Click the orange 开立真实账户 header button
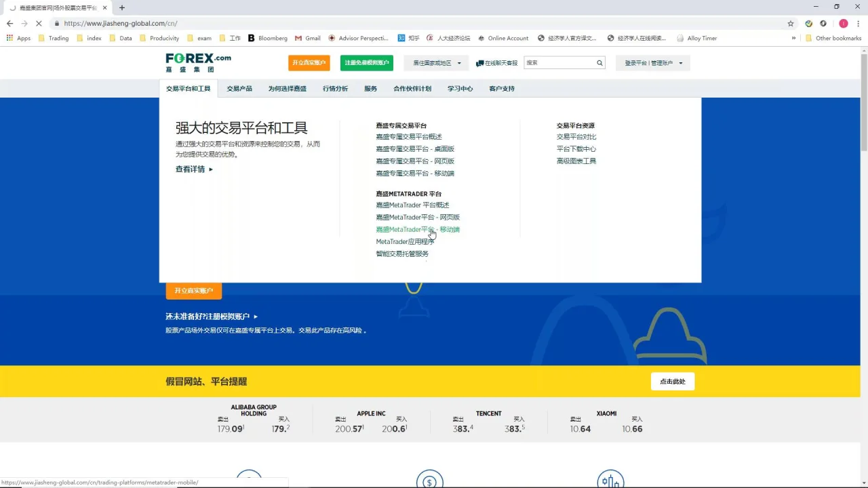This screenshot has width=868, height=488. pos(309,63)
